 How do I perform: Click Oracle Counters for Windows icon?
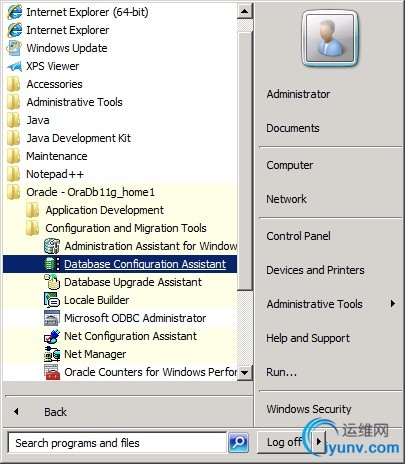click(x=52, y=372)
